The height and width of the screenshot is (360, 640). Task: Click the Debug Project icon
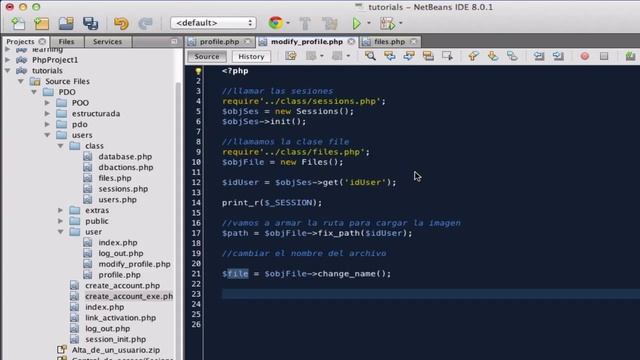click(x=387, y=23)
